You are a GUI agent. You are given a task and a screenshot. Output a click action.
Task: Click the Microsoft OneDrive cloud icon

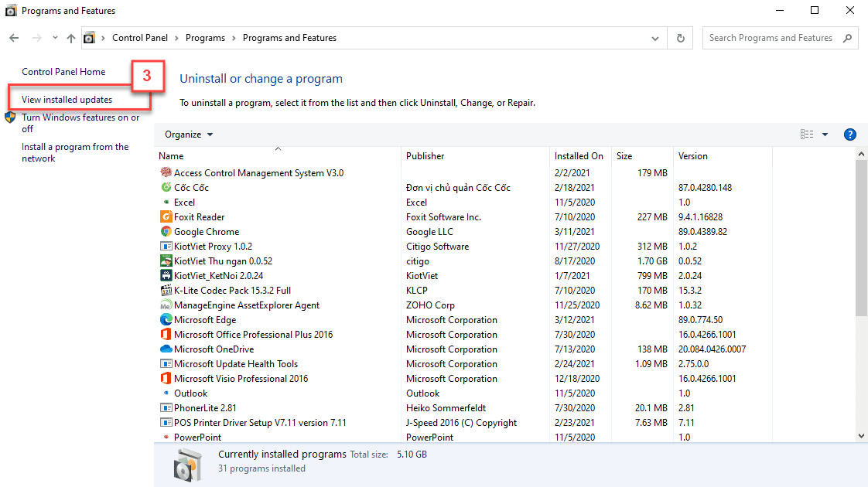[166, 349]
